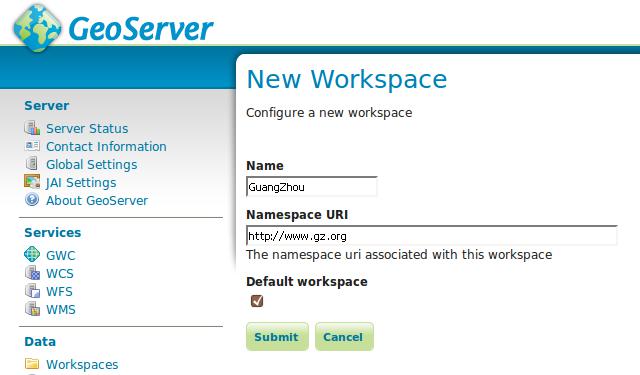This screenshot has height=375, width=640.
Task: Open the Global Settings page link
Action: click(x=91, y=165)
